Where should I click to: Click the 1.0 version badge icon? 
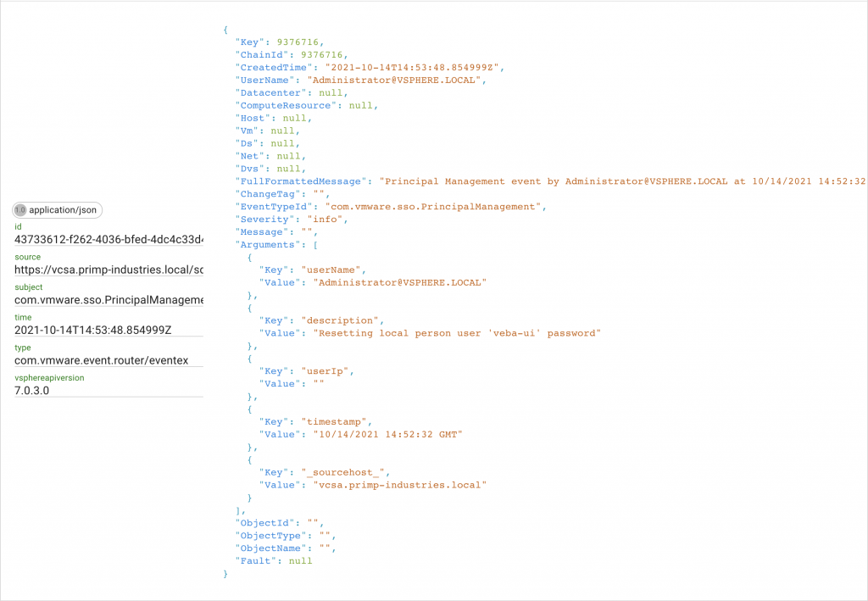pos(20,210)
